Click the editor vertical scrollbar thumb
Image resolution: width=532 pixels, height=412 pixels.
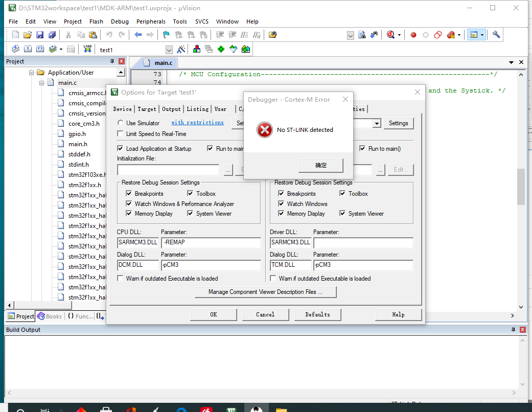(521, 187)
